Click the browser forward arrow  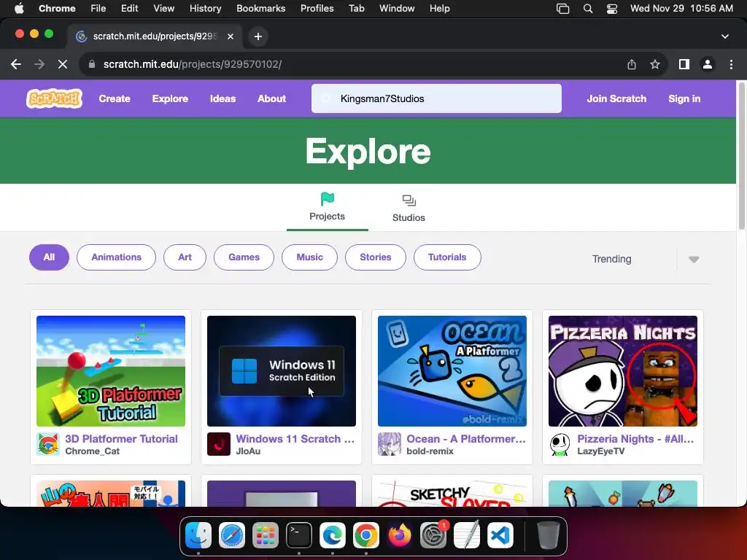coord(39,64)
